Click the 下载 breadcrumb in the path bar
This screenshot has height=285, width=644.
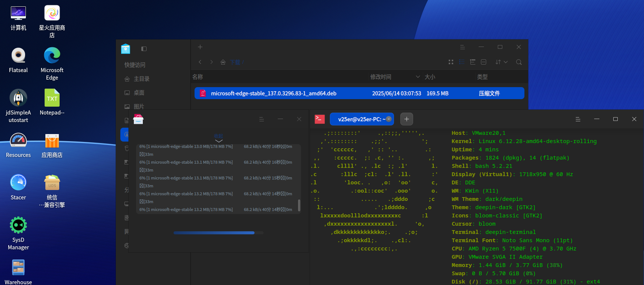[235, 62]
